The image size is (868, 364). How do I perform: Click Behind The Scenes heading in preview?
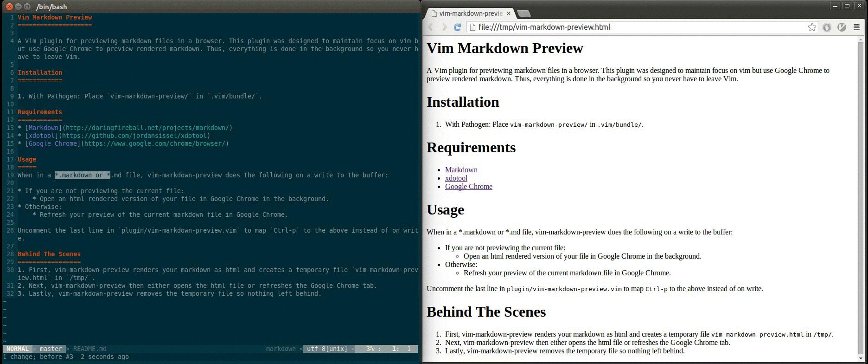click(x=486, y=312)
